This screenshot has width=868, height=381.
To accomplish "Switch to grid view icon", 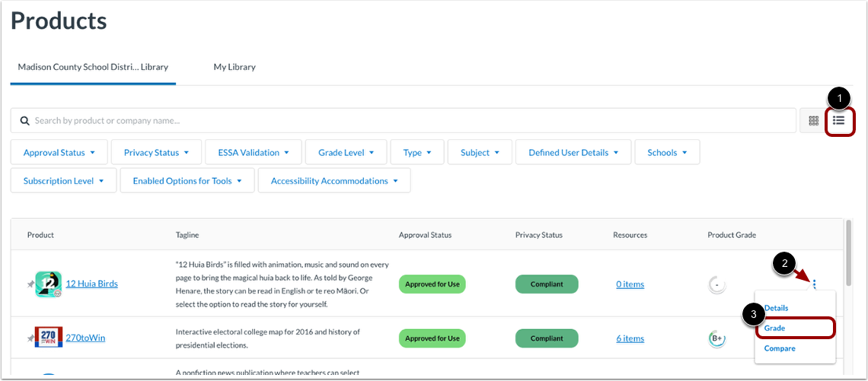I will (x=813, y=121).
